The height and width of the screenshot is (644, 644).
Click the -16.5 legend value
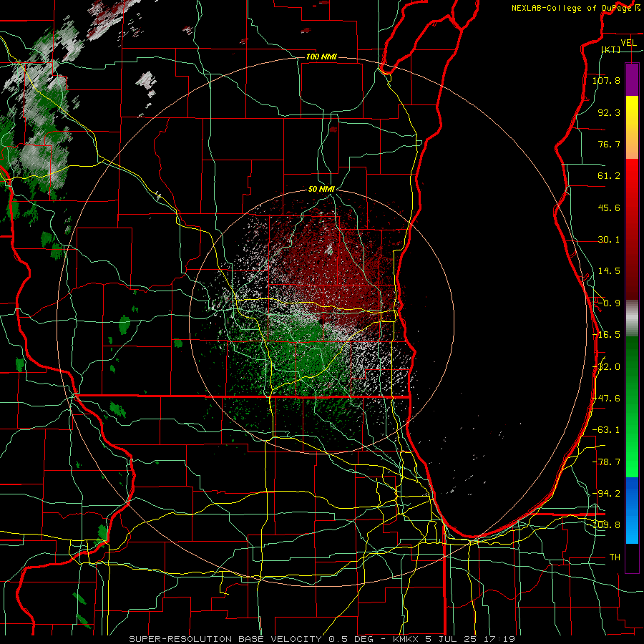(x=606, y=335)
